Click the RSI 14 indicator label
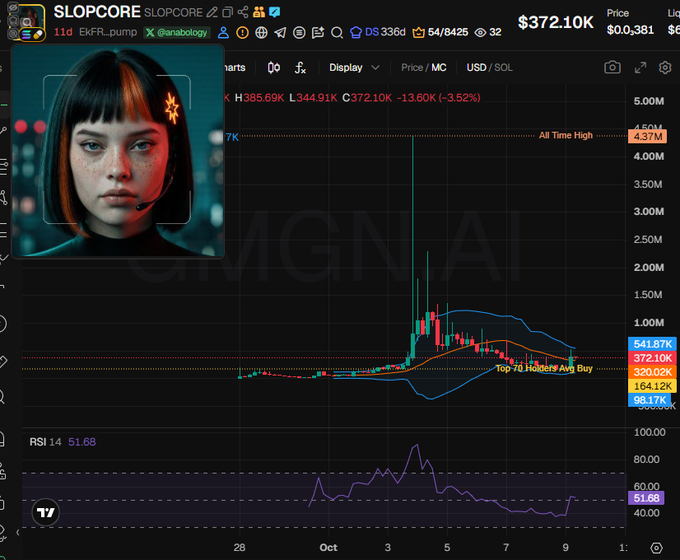Image resolution: width=680 pixels, height=560 pixels. click(x=45, y=442)
